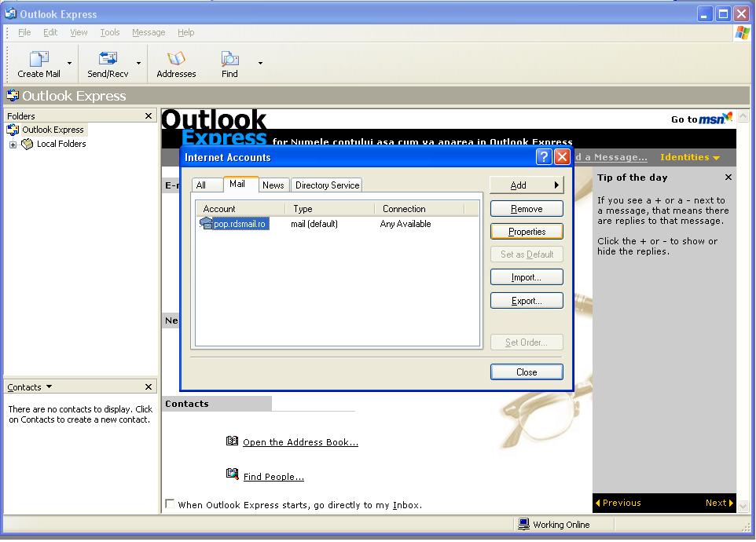
Task: Switch to the Directory Service tab
Action: (x=327, y=185)
